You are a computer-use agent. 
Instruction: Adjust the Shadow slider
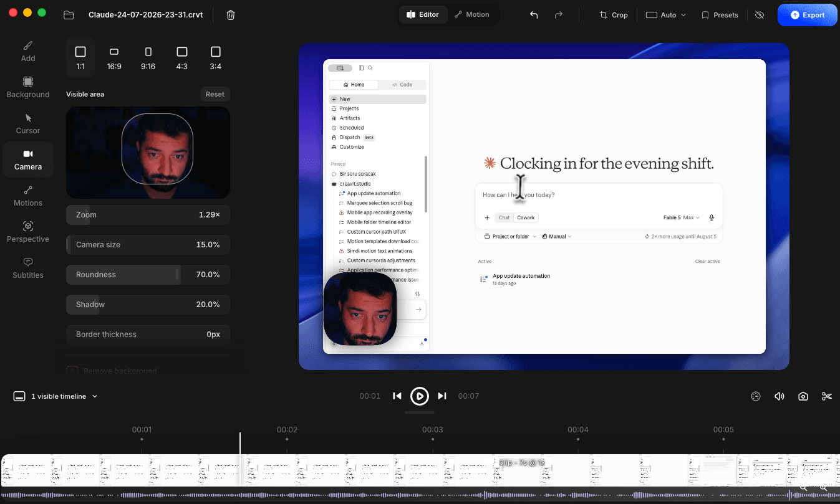(x=148, y=305)
